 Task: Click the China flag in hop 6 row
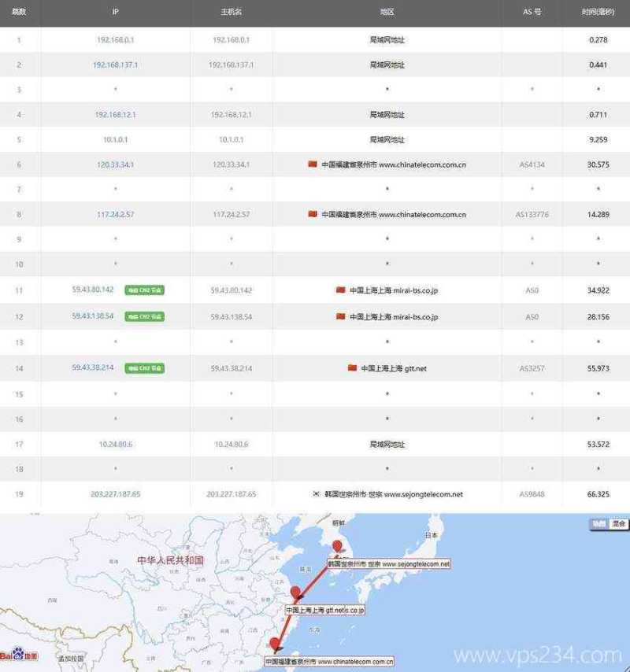(x=313, y=164)
